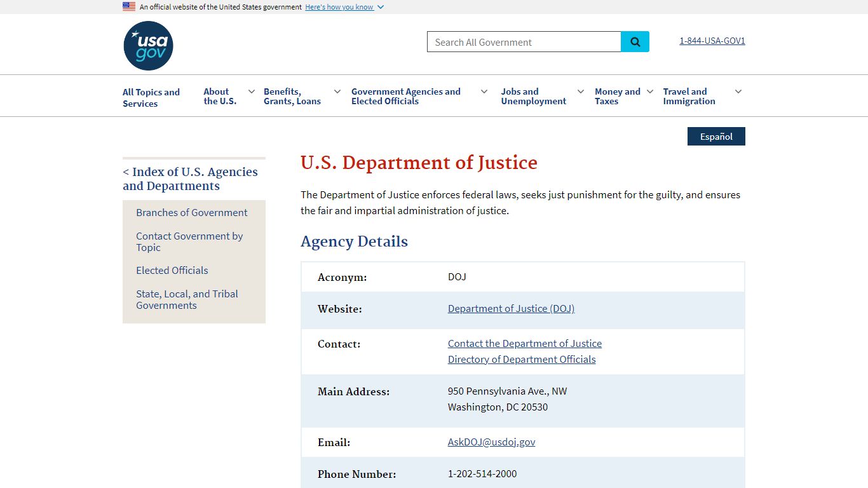Open Directory of Department Officials link
868x488 pixels.
click(522, 360)
